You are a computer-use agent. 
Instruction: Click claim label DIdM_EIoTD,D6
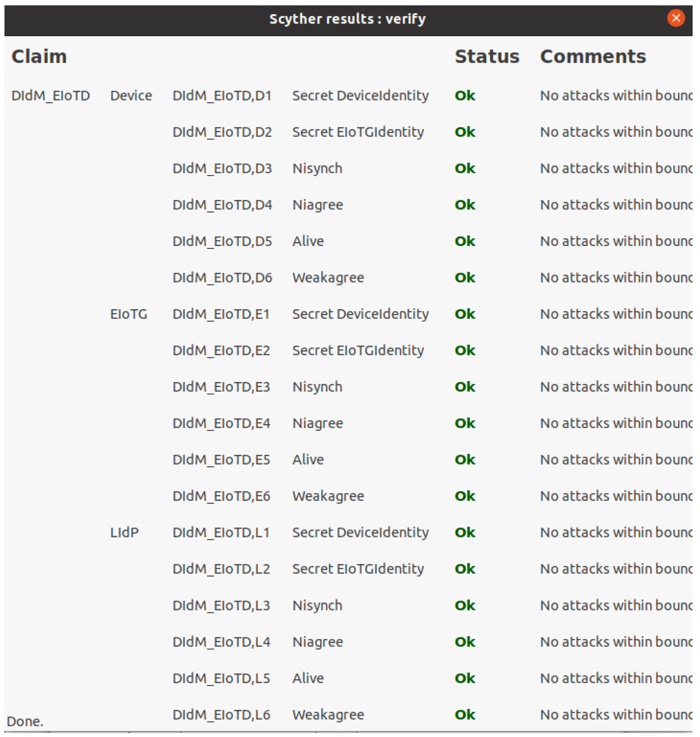click(x=222, y=278)
